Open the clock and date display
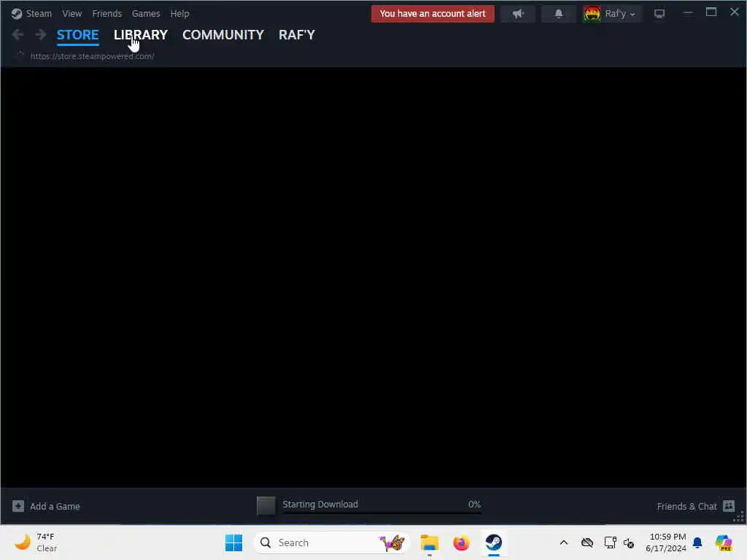Image resolution: width=747 pixels, height=560 pixels. (x=665, y=542)
